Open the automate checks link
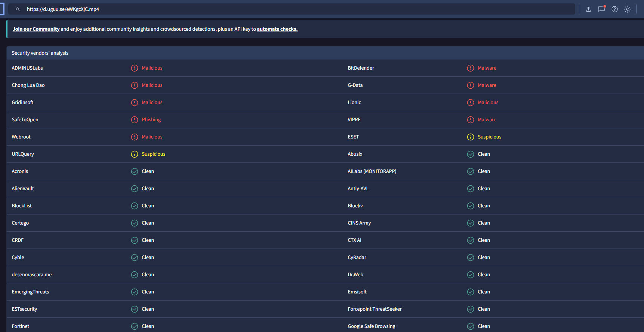Image resolution: width=644 pixels, height=332 pixels. 277,29
